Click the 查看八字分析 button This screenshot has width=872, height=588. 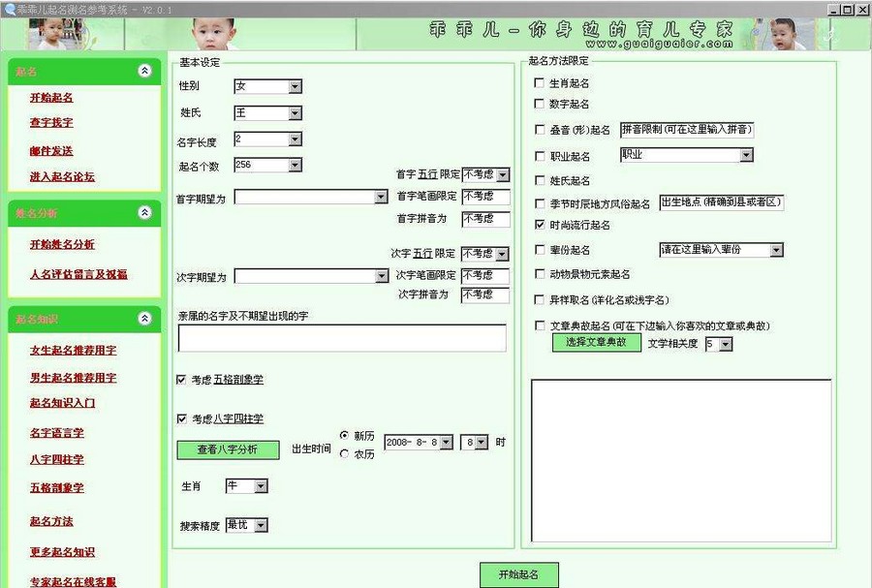(x=230, y=449)
